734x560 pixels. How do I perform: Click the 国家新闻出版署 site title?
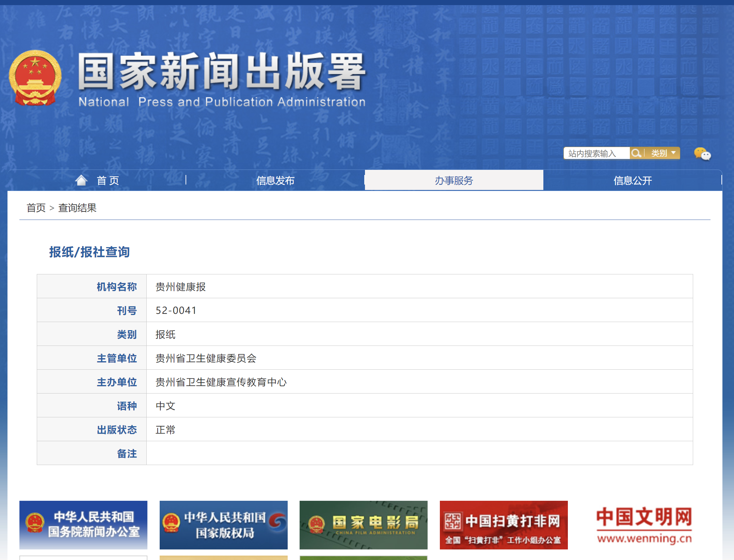(x=222, y=72)
